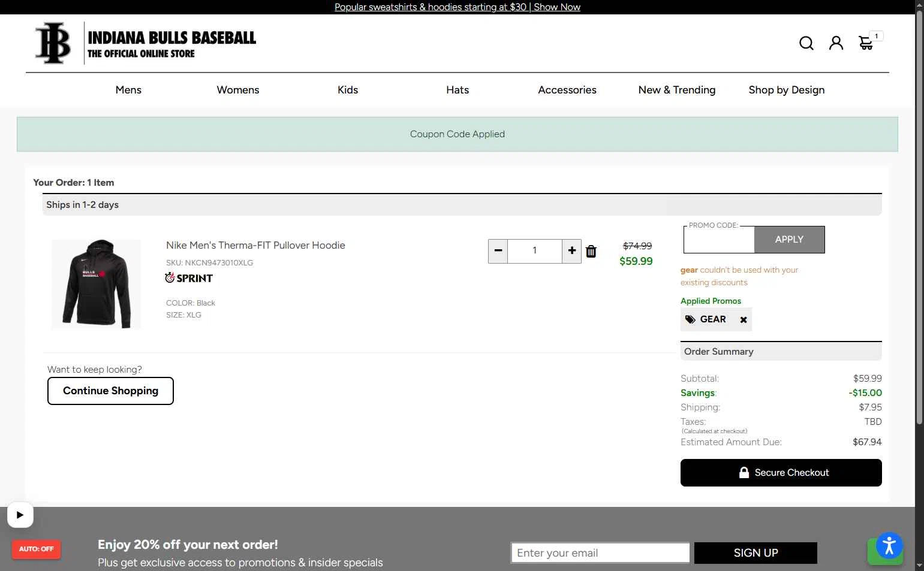Open the Mens menu

click(x=128, y=90)
